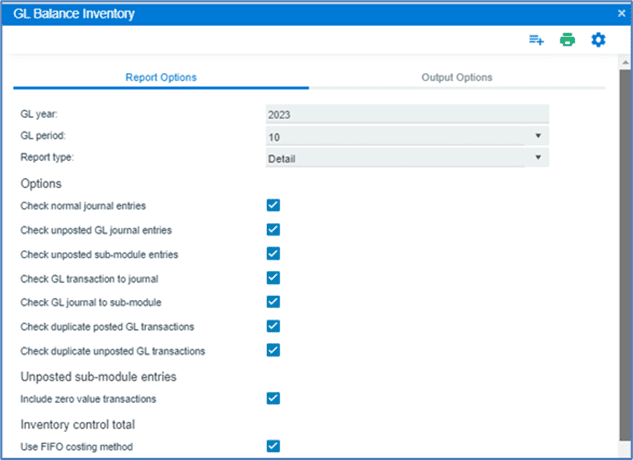This screenshot has width=633, height=460.
Task: Select the Report Options tab
Action: coord(160,77)
